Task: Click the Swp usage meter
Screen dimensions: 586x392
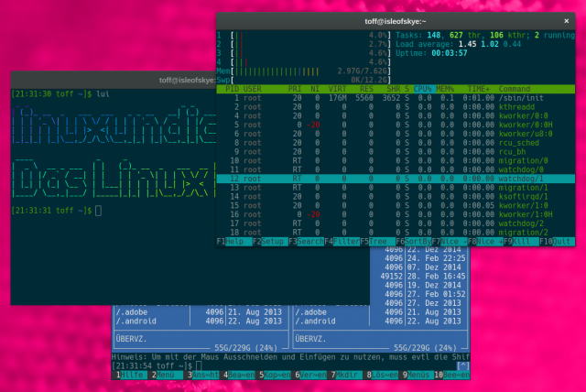Action: click(x=304, y=80)
